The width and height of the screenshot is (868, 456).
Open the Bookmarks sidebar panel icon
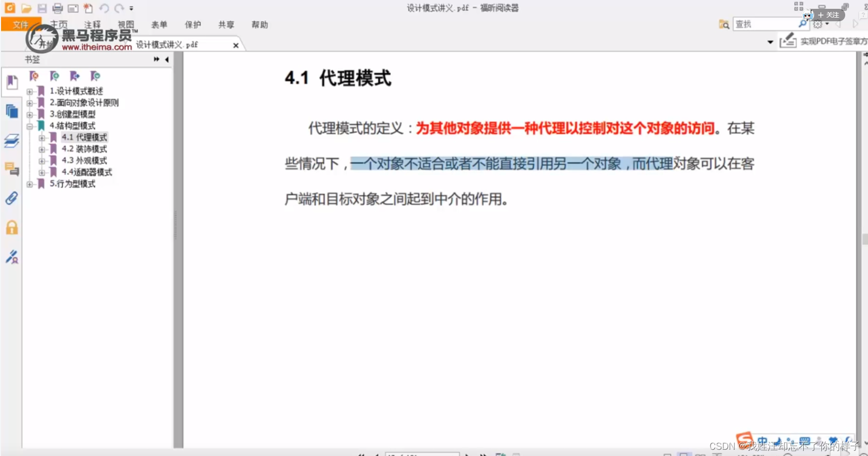coord(12,82)
